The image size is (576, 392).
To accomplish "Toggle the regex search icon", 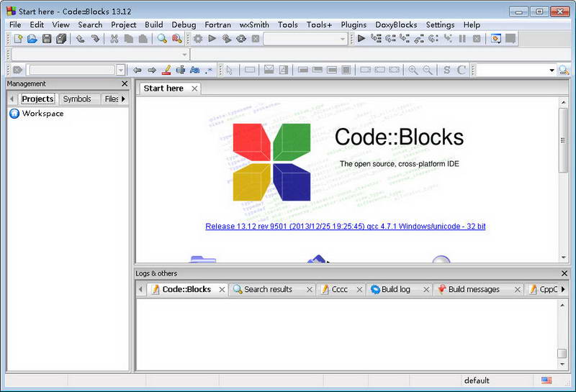I will tap(209, 70).
